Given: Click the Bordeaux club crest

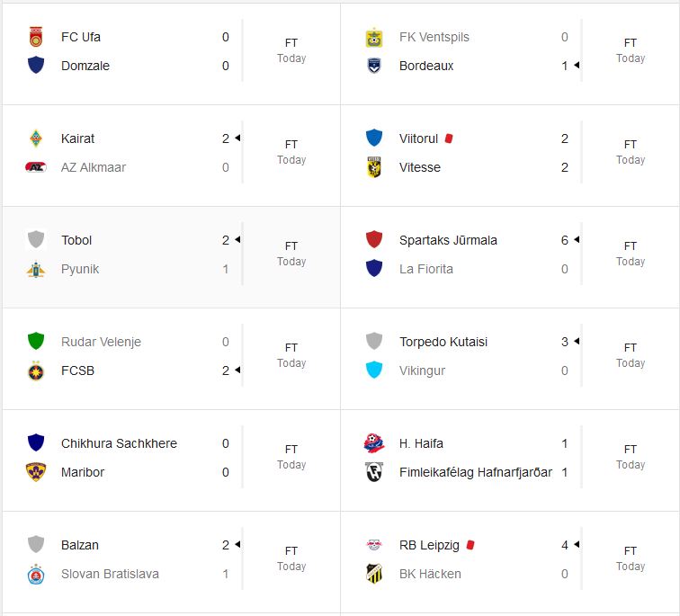Looking at the screenshot, I should click(374, 66).
